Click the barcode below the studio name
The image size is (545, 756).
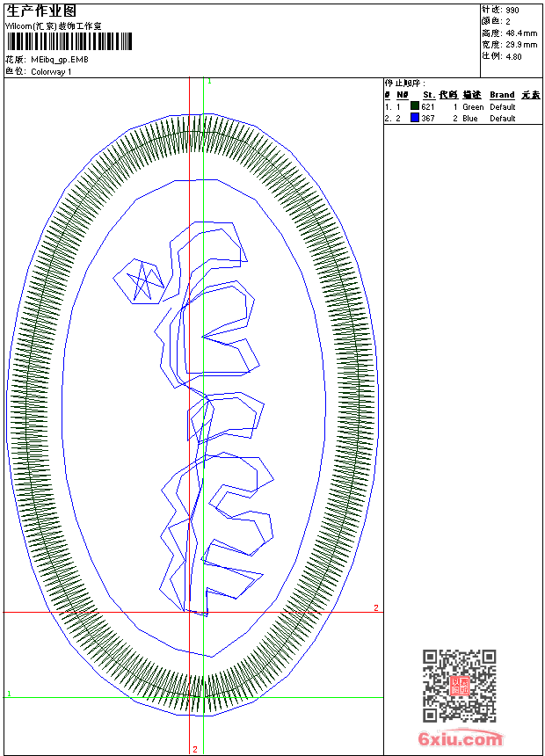pyautogui.click(x=69, y=41)
